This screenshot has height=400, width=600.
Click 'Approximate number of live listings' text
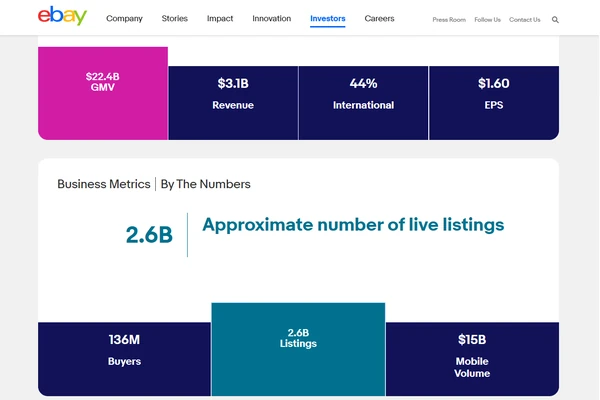[x=353, y=225]
